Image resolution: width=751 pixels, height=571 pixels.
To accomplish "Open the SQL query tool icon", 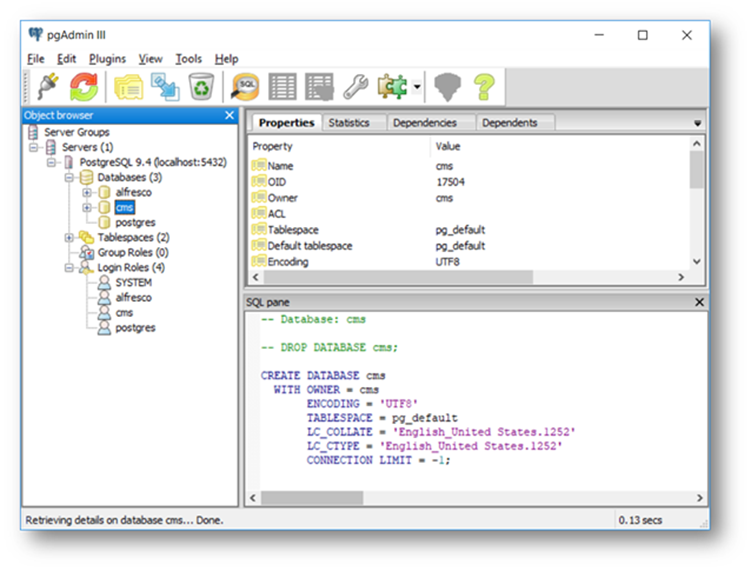I will click(245, 88).
